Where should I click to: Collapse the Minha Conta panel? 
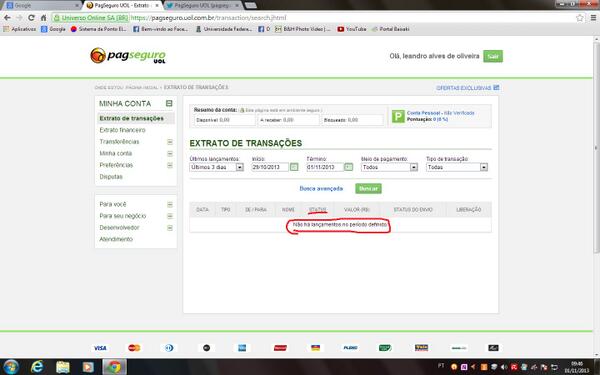(169, 103)
